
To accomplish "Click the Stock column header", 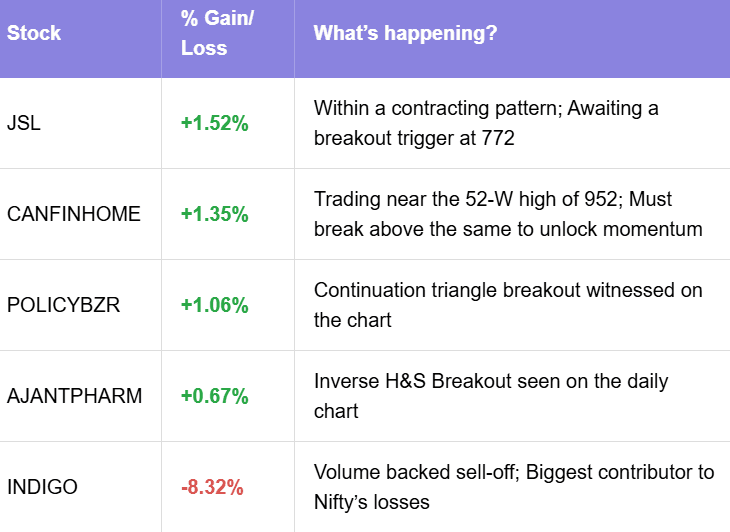I will 34,33.
